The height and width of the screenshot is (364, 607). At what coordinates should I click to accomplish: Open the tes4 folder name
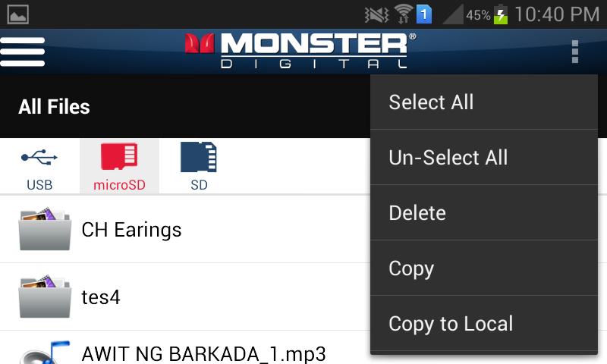click(x=101, y=297)
